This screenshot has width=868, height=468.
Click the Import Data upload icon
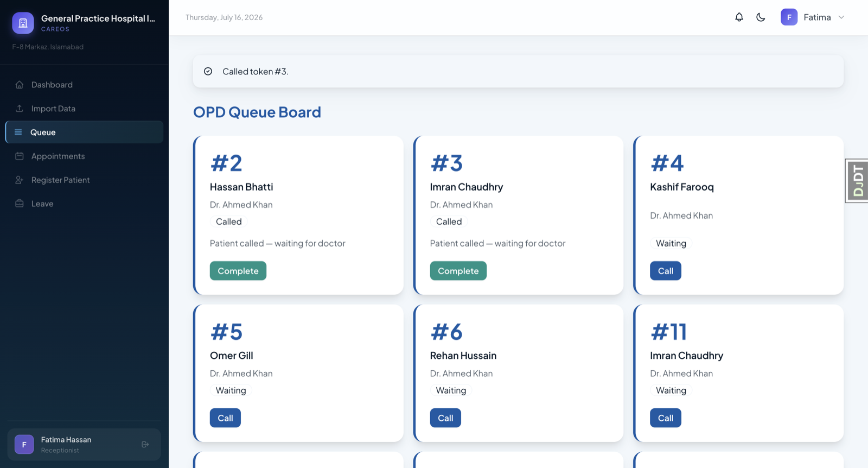[20, 109]
